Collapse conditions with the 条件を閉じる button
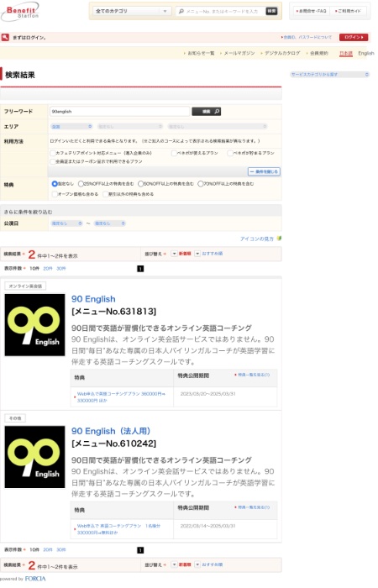Viewport: 378px width, 588px height. [264, 171]
